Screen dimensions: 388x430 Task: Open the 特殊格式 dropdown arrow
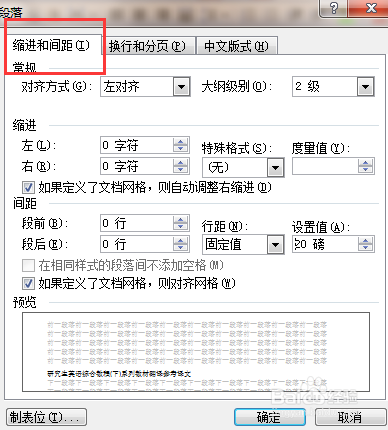[x=275, y=167]
